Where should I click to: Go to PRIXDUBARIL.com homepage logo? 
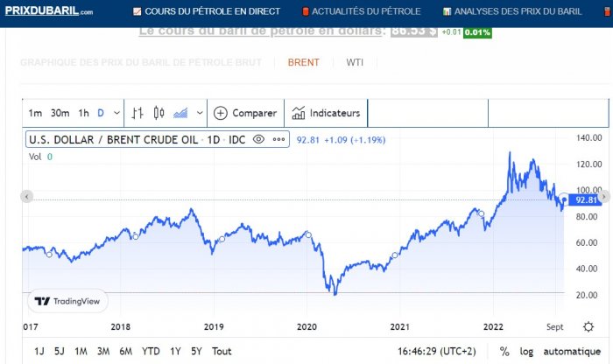(x=49, y=10)
